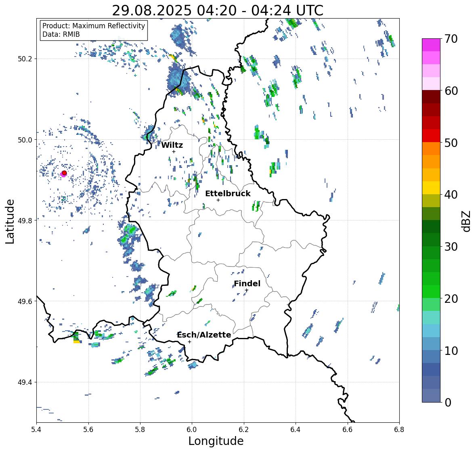The width and height of the screenshot is (476, 451).
Task: Click the cross marker under Wiltz
Action: (x=174, y=151)
